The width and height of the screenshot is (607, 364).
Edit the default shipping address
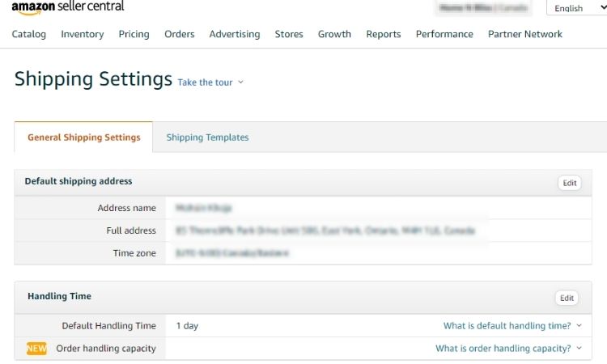point(570,183)
